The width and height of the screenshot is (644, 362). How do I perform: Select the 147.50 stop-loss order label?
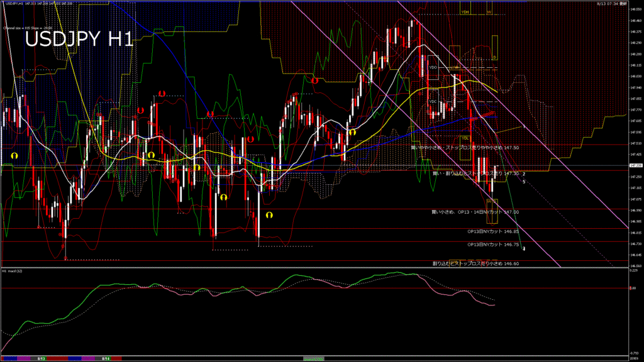pyautogui.click(x=464, y=148)
